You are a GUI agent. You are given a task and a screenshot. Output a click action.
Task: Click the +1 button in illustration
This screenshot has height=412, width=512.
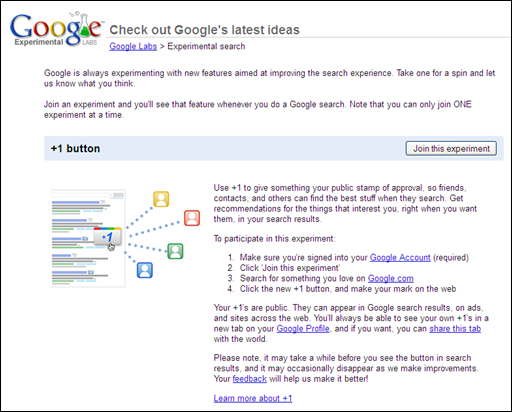[x=107, y=237]
